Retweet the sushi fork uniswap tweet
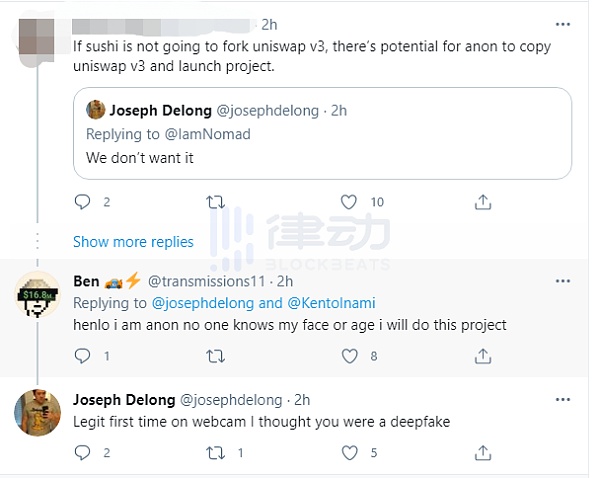600x478 pixels. [x=215, y=202]
